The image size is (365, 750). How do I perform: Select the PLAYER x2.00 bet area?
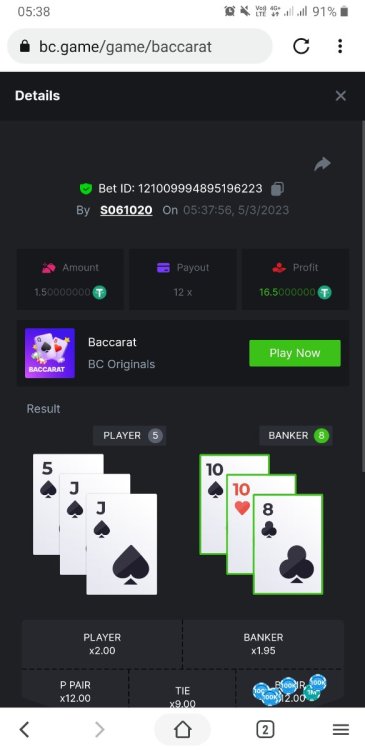[x=102, y=644]
